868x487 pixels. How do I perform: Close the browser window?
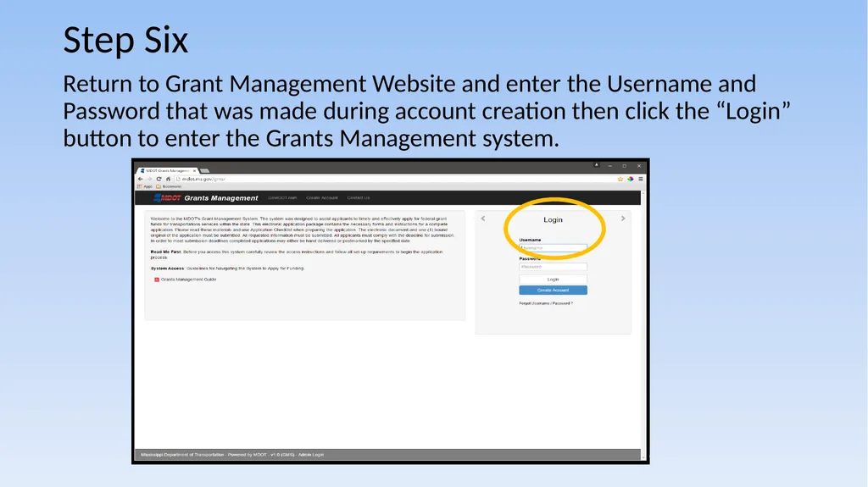[x=639, y=166]
